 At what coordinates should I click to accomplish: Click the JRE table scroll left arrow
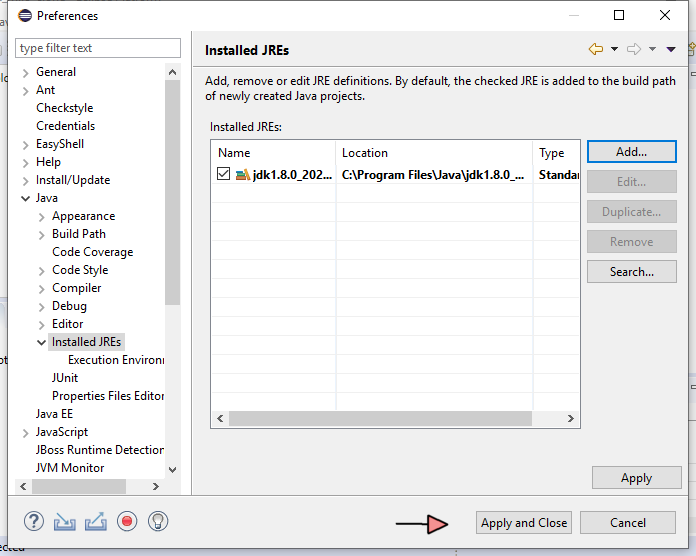220,418
